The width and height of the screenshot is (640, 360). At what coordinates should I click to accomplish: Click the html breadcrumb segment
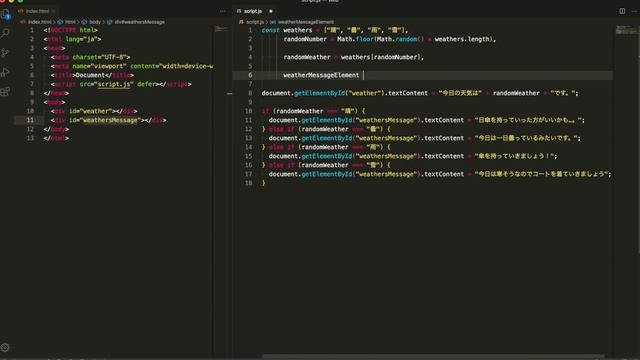pos(70,22)
